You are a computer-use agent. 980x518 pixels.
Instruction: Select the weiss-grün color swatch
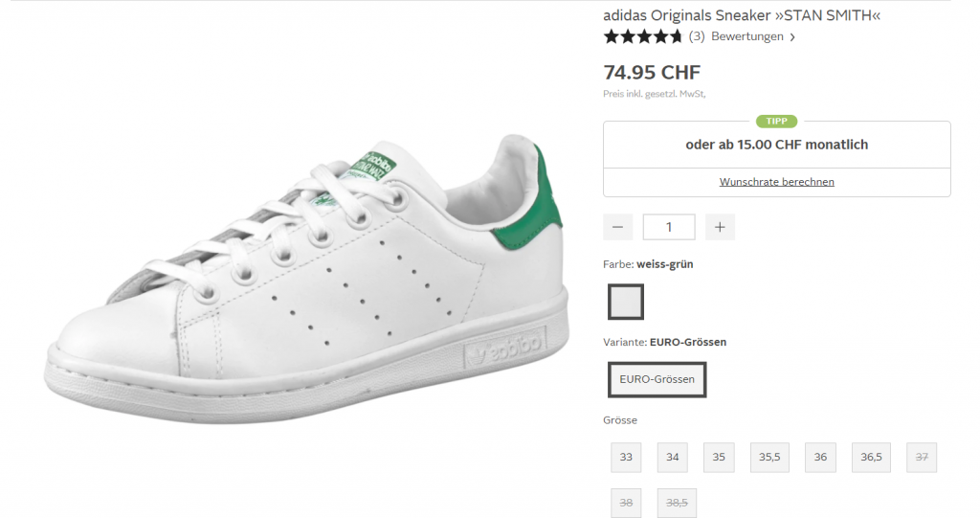626,302
